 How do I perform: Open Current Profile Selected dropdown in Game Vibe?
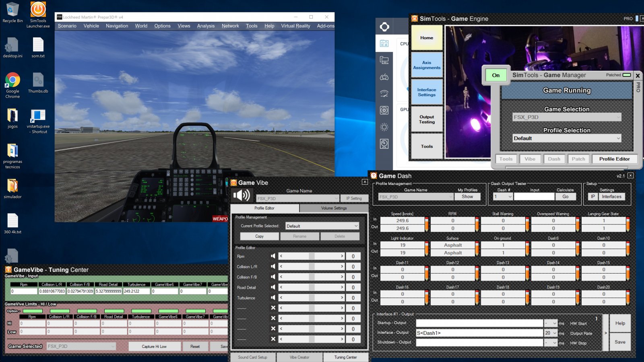(322, 226)
